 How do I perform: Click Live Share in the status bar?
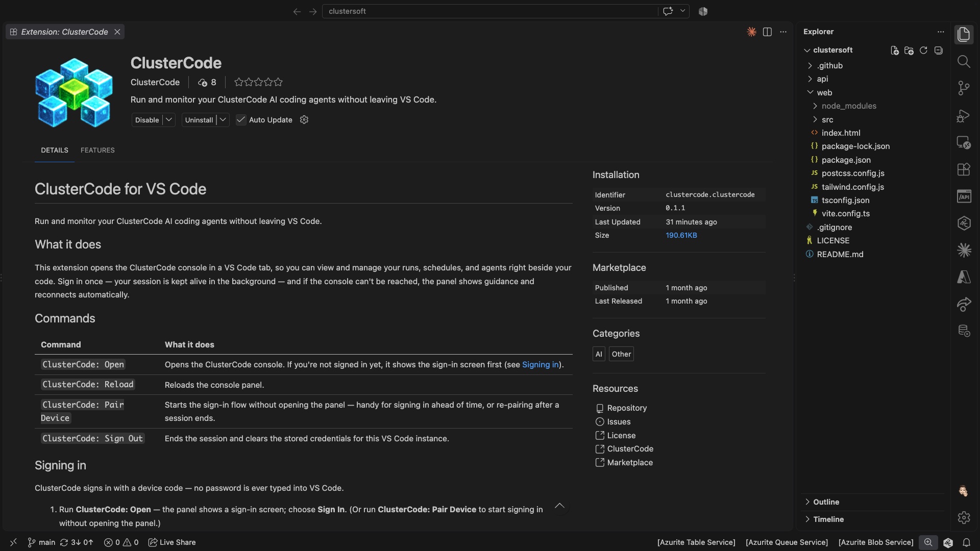coord(172,542)
